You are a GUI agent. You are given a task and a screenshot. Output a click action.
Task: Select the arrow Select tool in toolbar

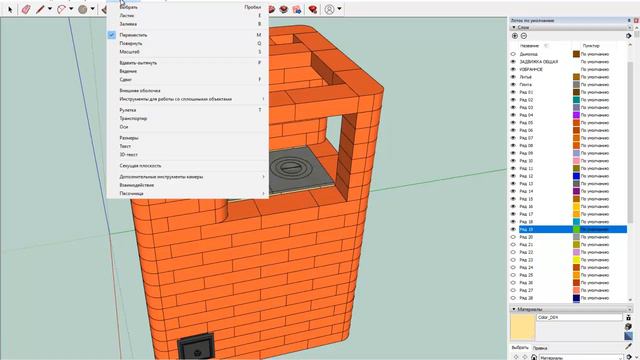coord(10,9)
